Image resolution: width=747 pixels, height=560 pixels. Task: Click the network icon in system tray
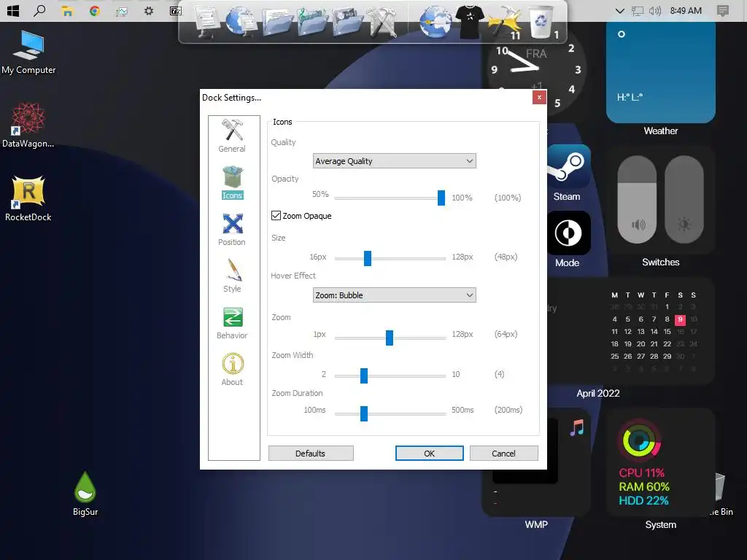(637, 10)
